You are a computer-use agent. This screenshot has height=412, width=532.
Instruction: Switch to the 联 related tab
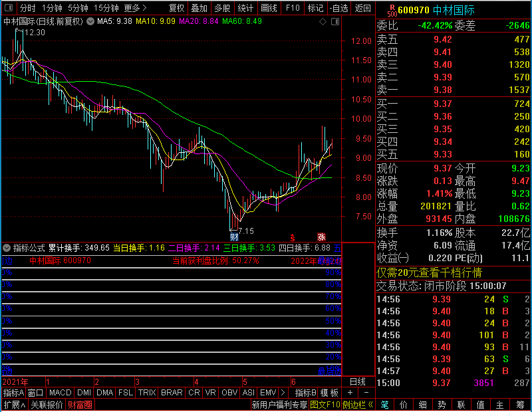pos(461,405)
